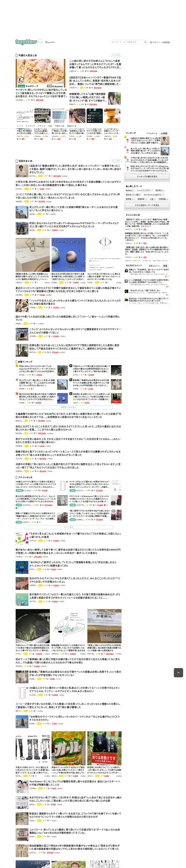Screen dimensions: 186x868
Task: Open the 新幹線 trending keyword tag
Action: pyautogui.click(x=130, y=199)
